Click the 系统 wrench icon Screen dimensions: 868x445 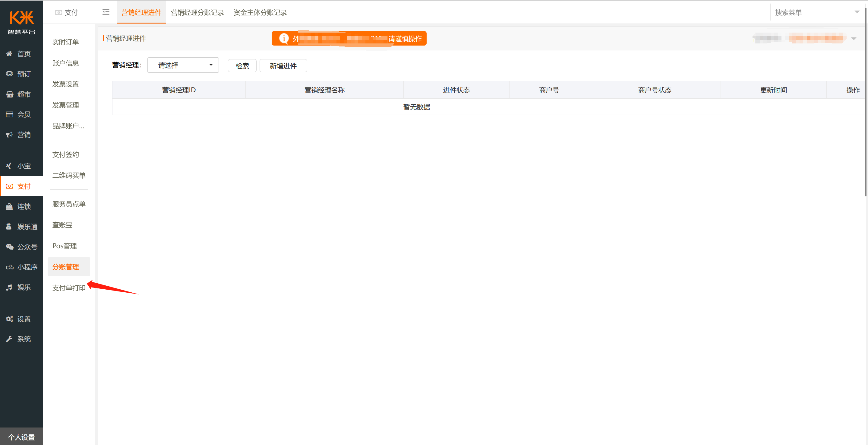pyautogui.click(x=9, y=339)
